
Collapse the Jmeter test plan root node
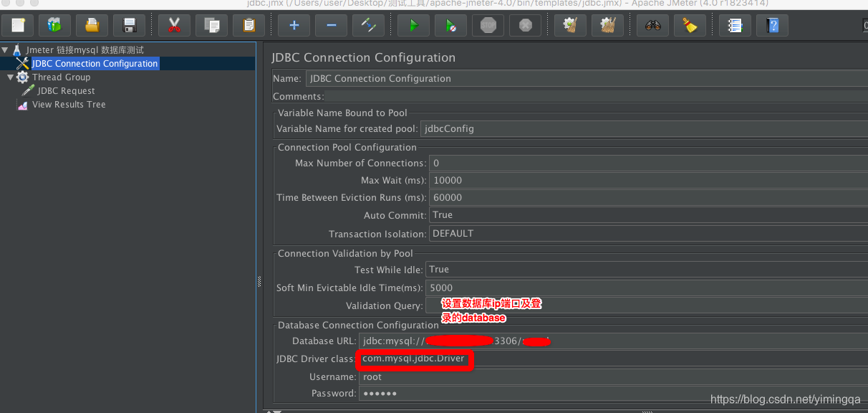tap(5, 50)
